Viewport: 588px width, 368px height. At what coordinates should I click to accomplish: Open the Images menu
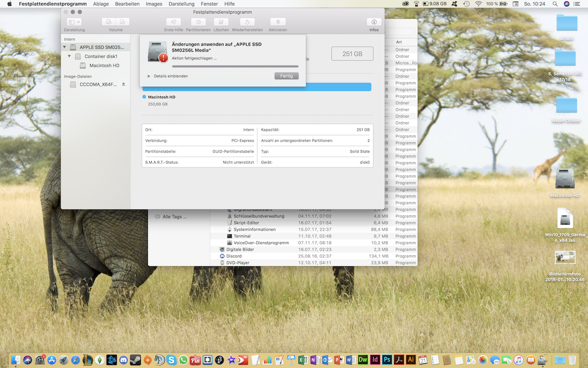coord(154,4)
